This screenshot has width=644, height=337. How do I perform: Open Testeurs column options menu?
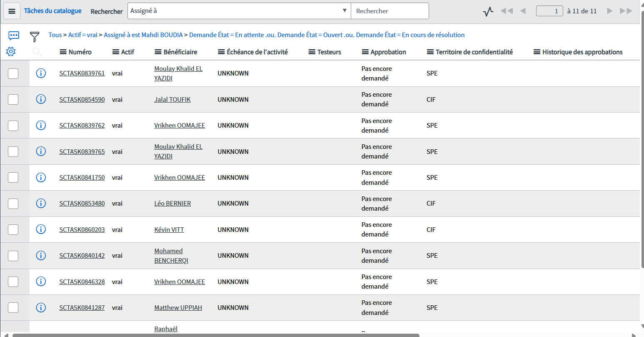(x=312, y=52)
